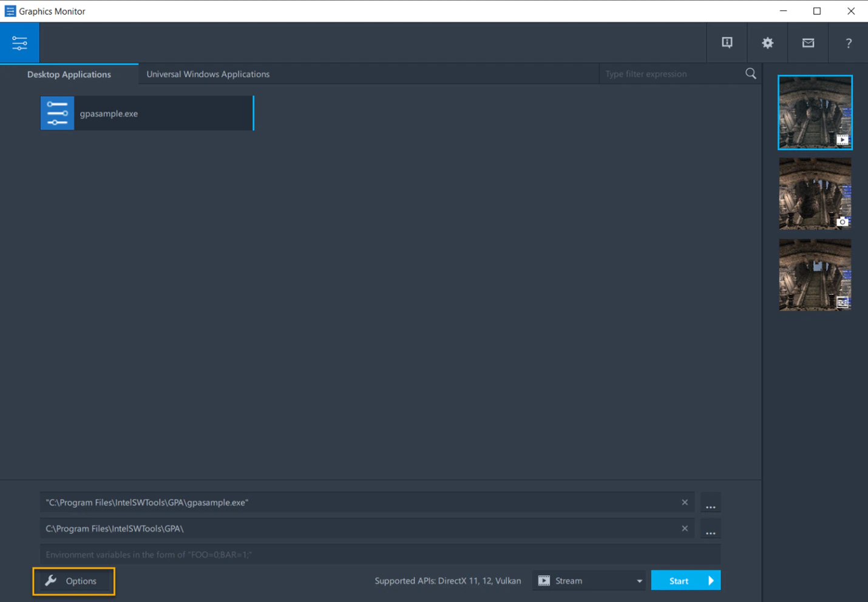Image resolution: width=868 pixels, height=602 pixels.
Task: Select the screenshot thumbnail with camera badge
Action: (815, 194)
